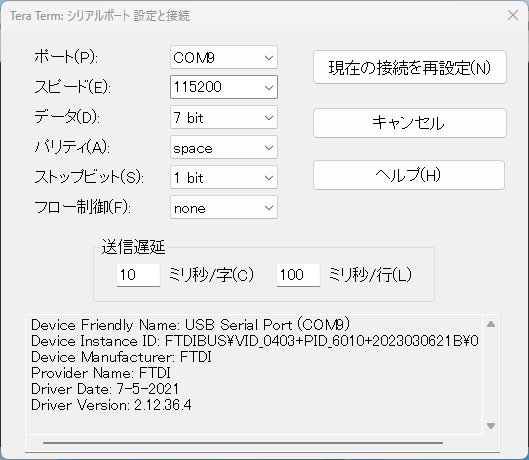This screenshot has height=460, width=529.
Task: Close the serial port setup dialog
Action: click(513, 15)
